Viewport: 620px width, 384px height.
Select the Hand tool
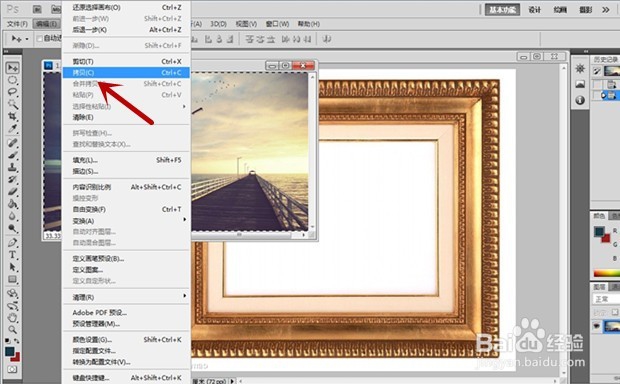pyautogui.click(x=13, y=318)
